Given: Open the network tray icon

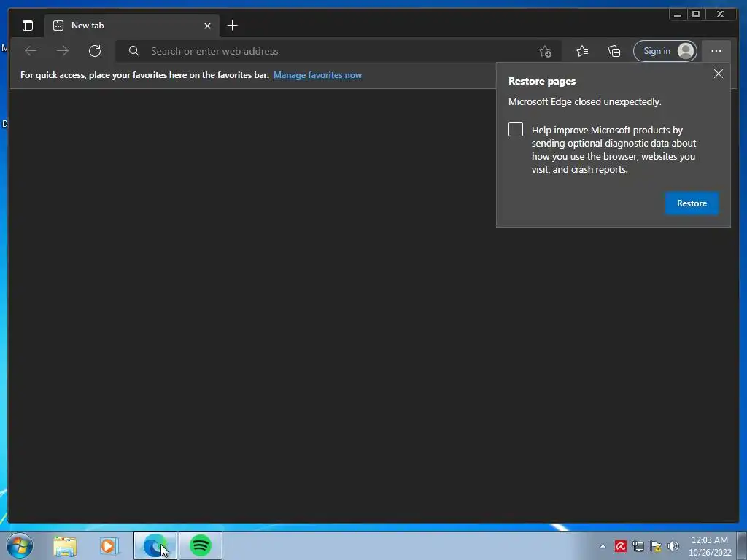Looking at the screenshot, I should pos(638,546).
